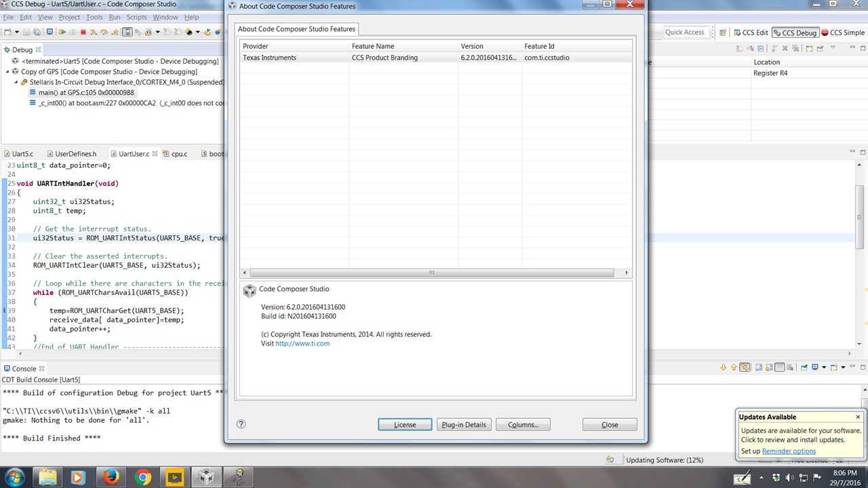The width and height of the screenshot is (868, 488).
Task: Switch to the Uart5.c editor tab
Action: tap(22, 154)
